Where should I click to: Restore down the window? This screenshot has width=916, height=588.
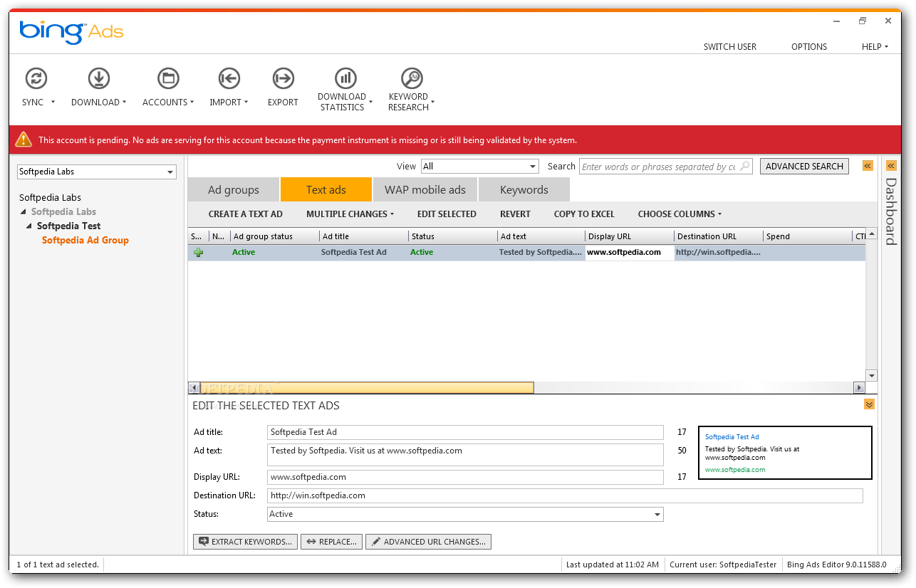(x=863, y=21)
